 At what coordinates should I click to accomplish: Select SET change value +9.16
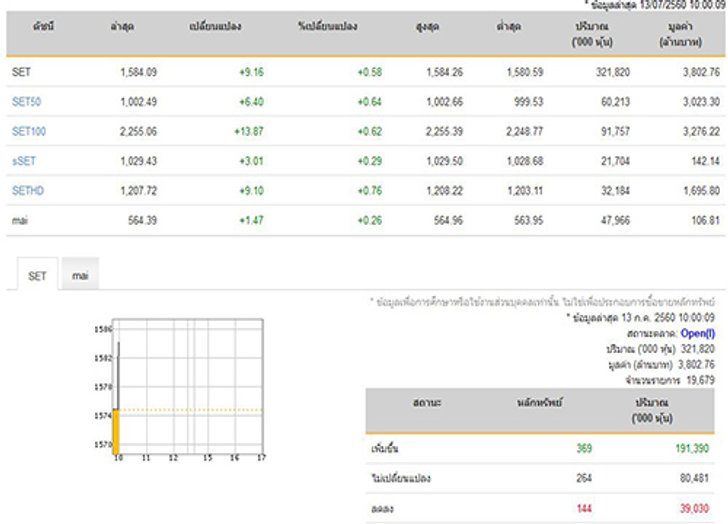click(251, 72)
